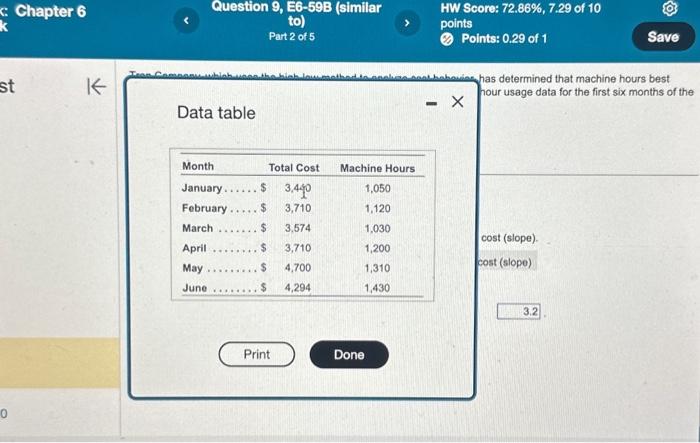This screenshot has height=443, width=700.
Task: Close the Data table dialog with X
Action: [458, 102]
